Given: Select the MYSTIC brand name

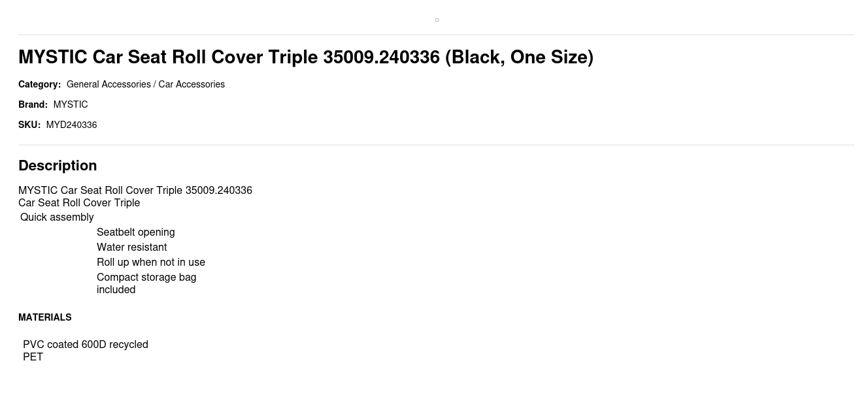Looking at the screenshot, I should (x=71, y=104).
